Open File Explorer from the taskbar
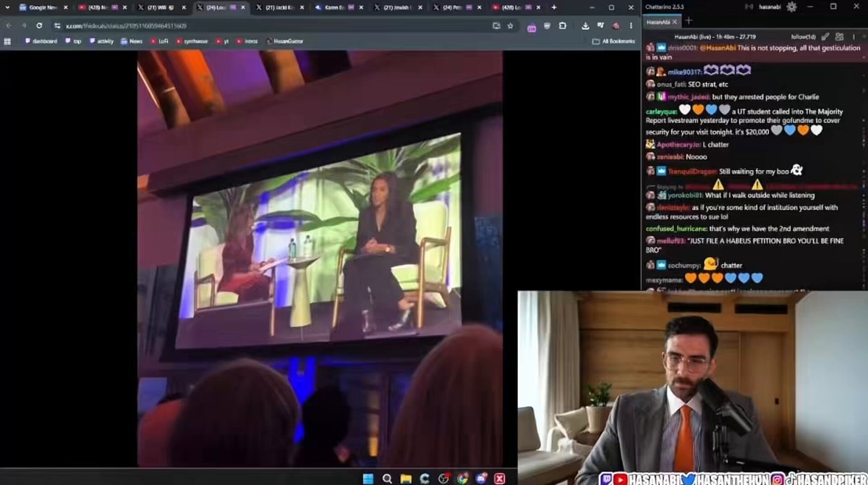 tap(406, 478)
